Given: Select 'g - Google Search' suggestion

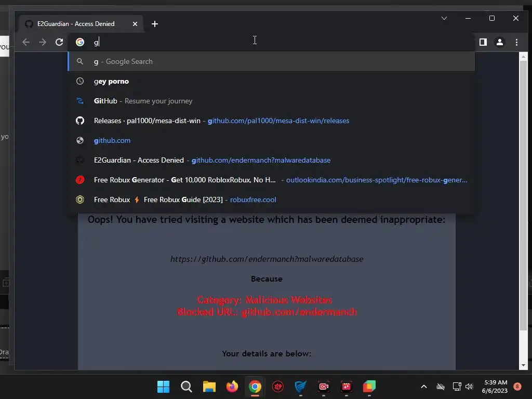Looking at the screenshot, I should 271,61.
